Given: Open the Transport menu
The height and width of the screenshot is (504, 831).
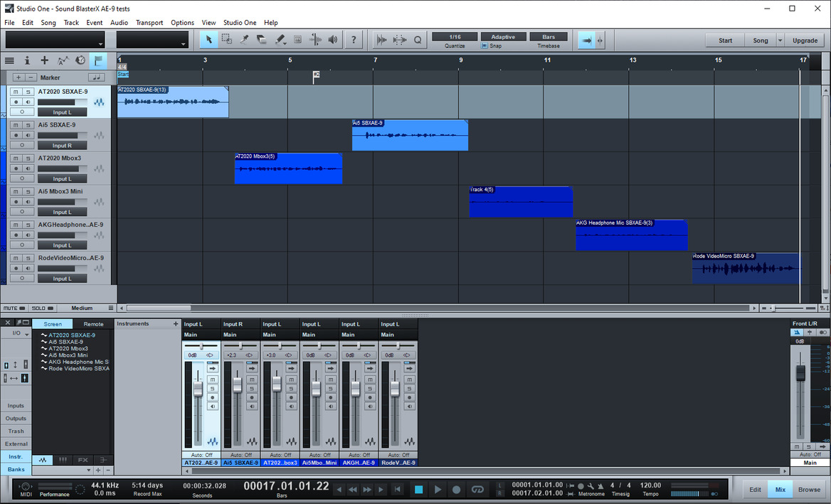Looking at the screenshot, I should pyautogui.click(x=149, y=23).
